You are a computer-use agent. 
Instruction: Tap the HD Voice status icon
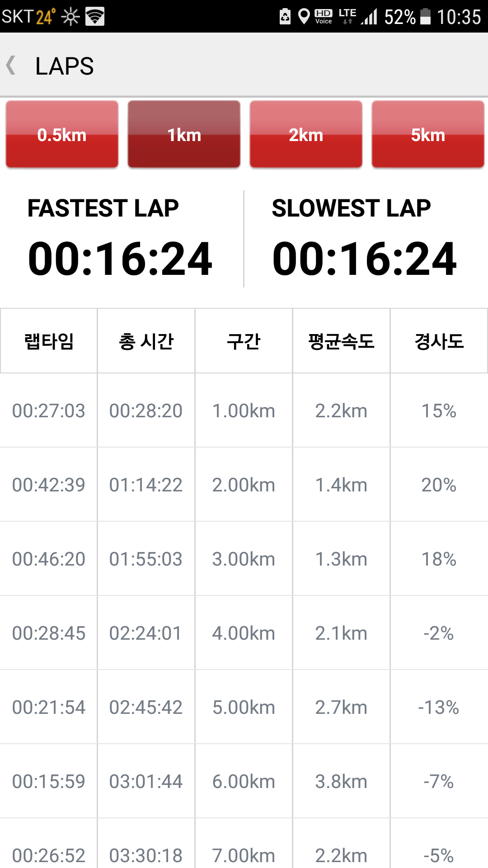(x=324, y=16)
